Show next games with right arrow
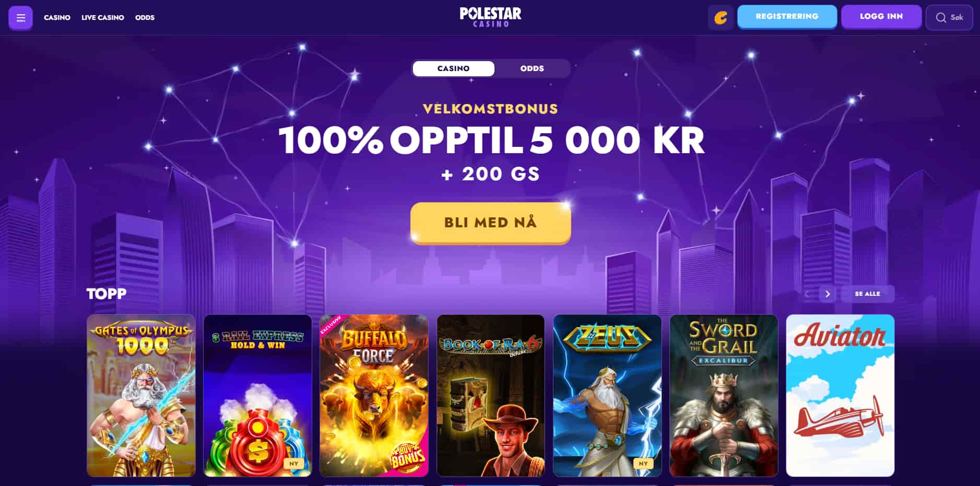 coord(827,294)
